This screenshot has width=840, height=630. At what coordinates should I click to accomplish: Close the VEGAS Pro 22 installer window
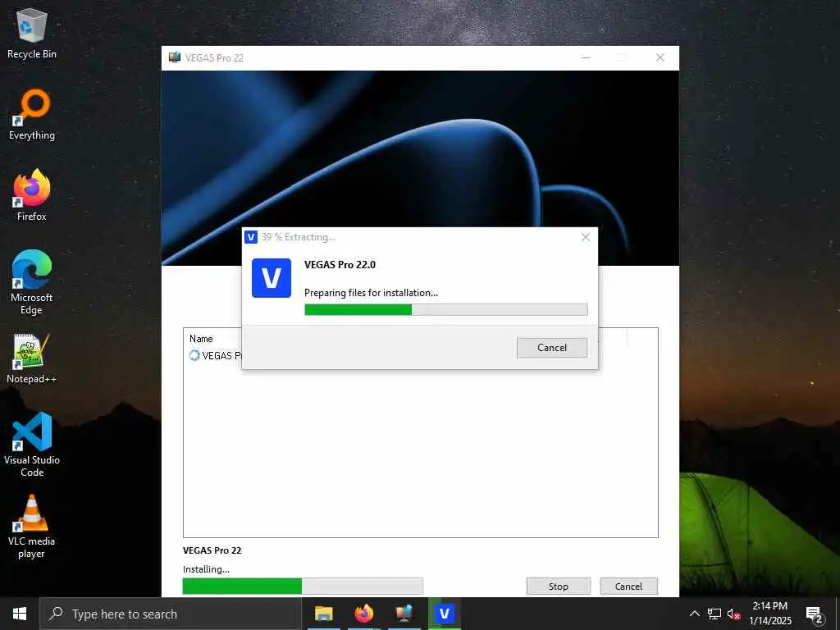(x=660, y=57)
